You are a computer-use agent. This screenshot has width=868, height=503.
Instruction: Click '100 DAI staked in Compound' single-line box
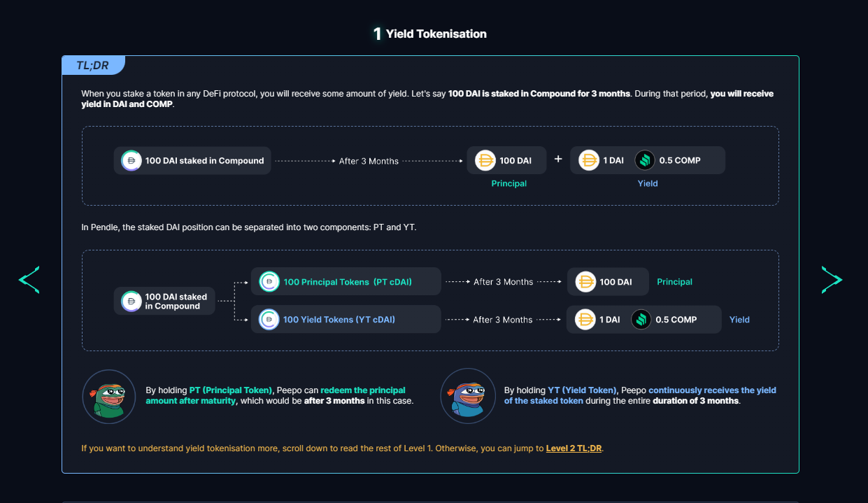[x=192, y=161]
